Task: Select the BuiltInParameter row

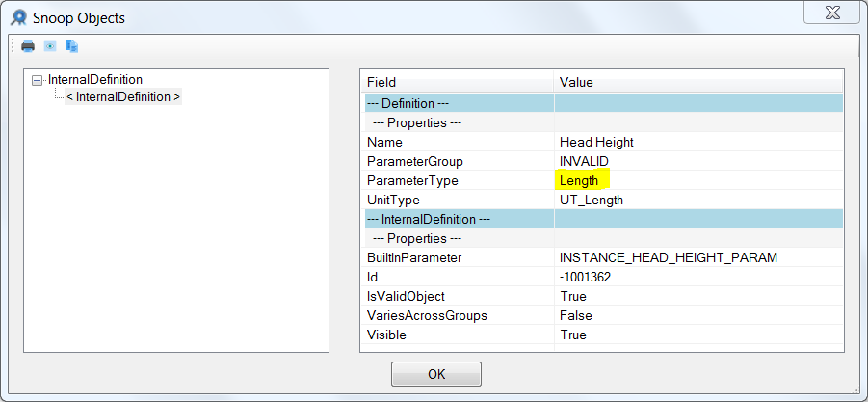Action: [x=603, y=257]
